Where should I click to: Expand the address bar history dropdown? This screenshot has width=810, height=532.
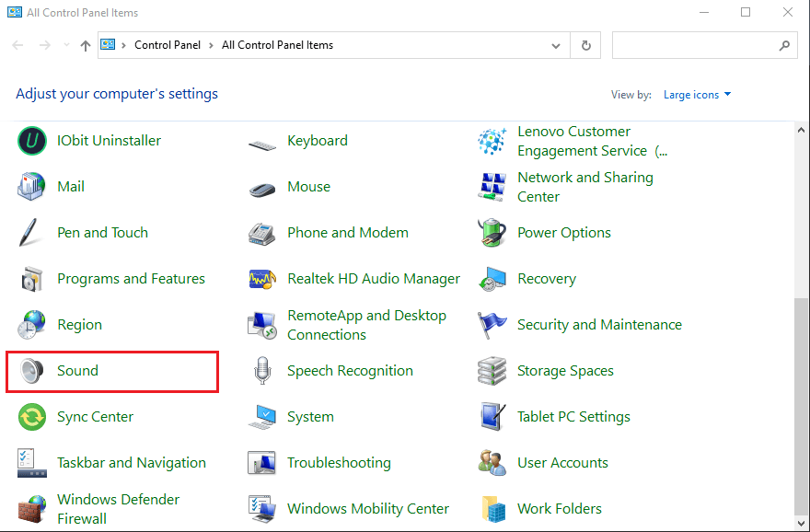coord(556,44)
